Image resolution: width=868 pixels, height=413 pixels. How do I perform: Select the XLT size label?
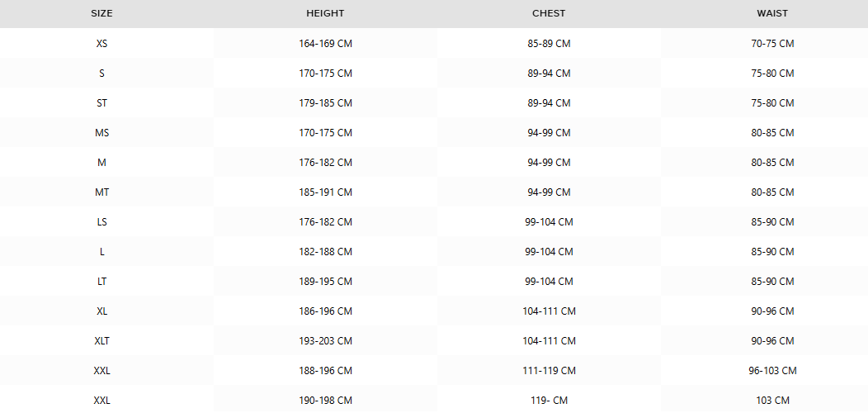click(x=101, y=341)
